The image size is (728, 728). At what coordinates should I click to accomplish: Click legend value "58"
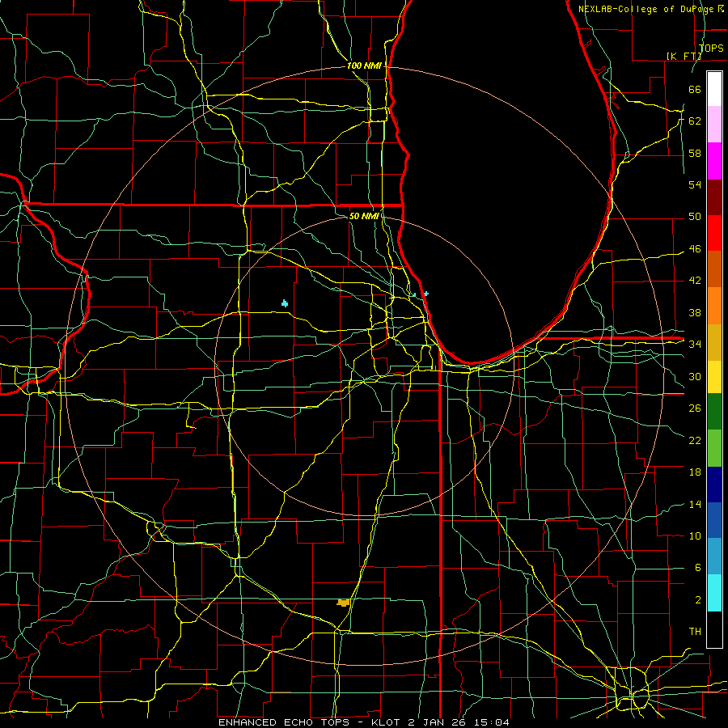coord(695,153)
